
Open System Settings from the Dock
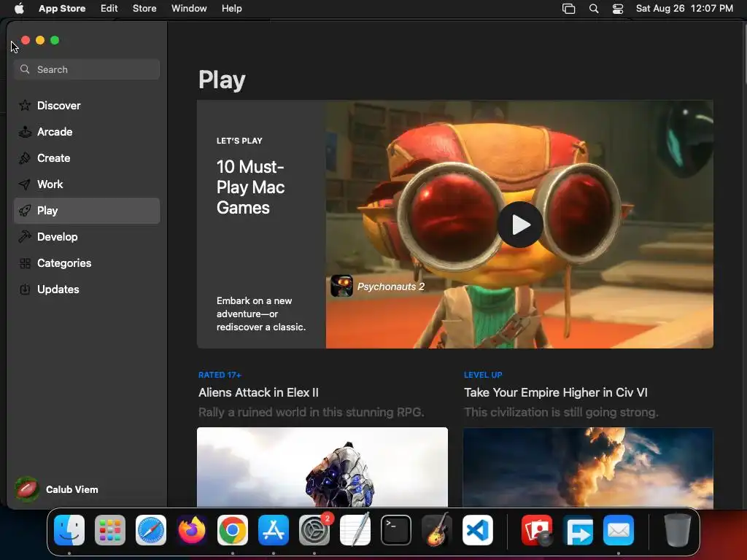click(314, 530)
